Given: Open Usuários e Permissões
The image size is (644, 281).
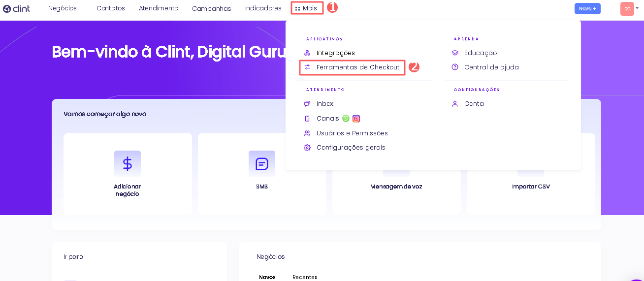Looking at the screenshot, I should pyautogui.click(x=352, y=133).
